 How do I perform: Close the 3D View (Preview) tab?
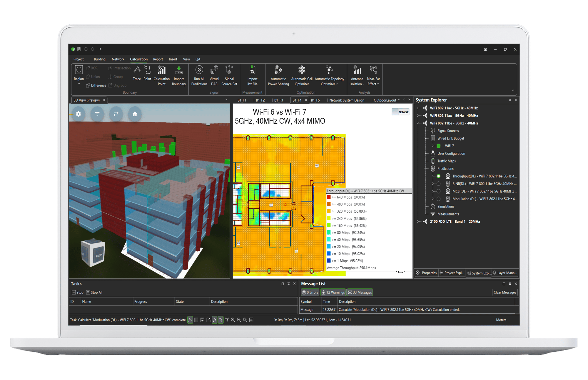point(104,100)
